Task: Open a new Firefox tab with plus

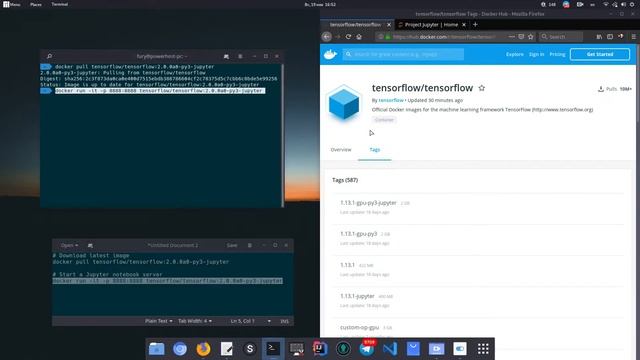Action: click(475, 24)
